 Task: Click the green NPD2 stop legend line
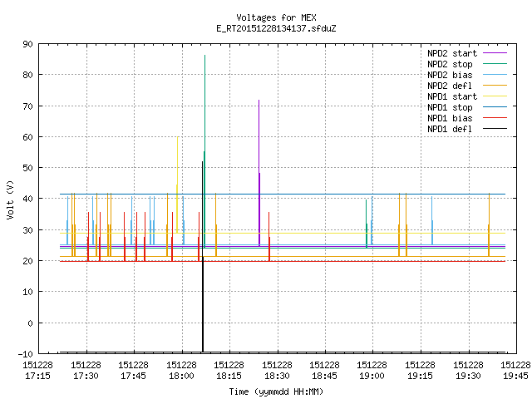pos(495,63)
